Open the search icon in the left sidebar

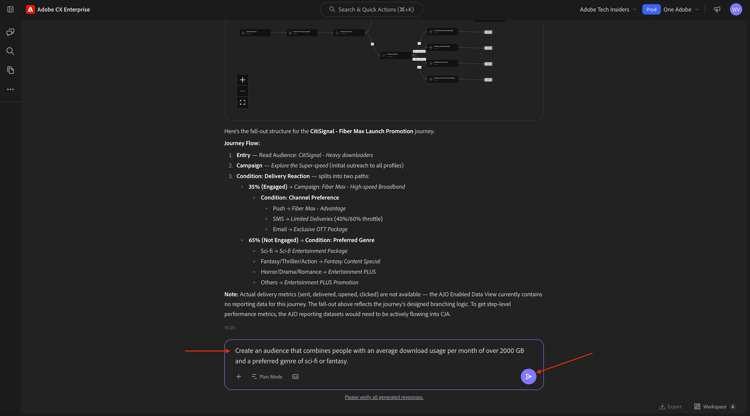10,51
